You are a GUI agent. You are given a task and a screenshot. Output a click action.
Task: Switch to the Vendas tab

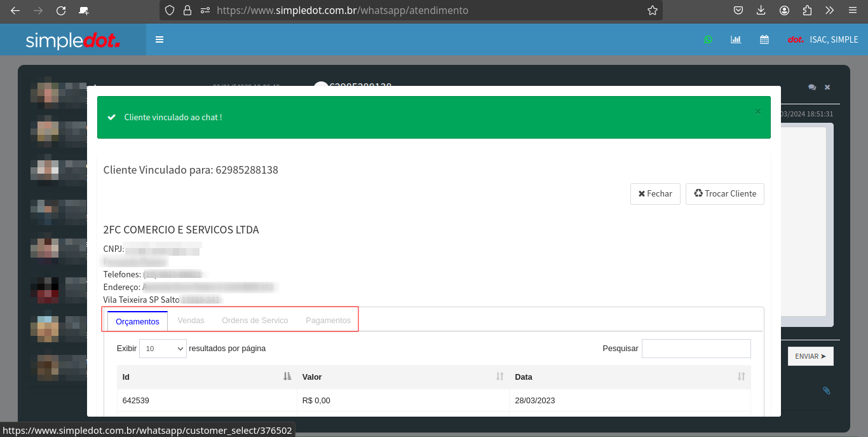coord(191,321)
